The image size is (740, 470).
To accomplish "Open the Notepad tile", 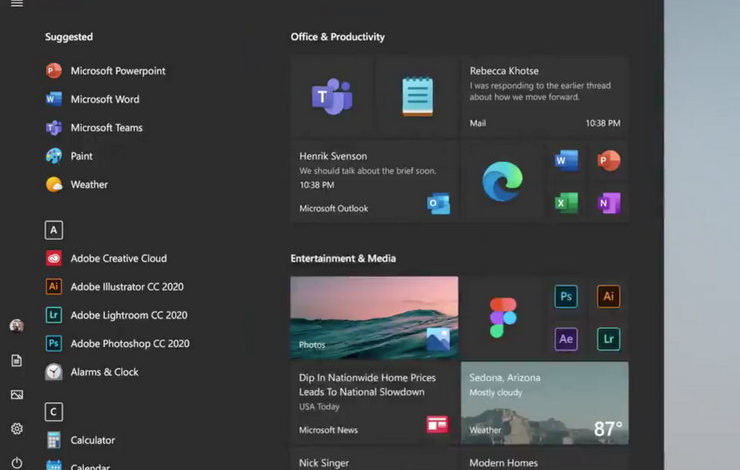I will pyautogui.click(x=417, y=97).
